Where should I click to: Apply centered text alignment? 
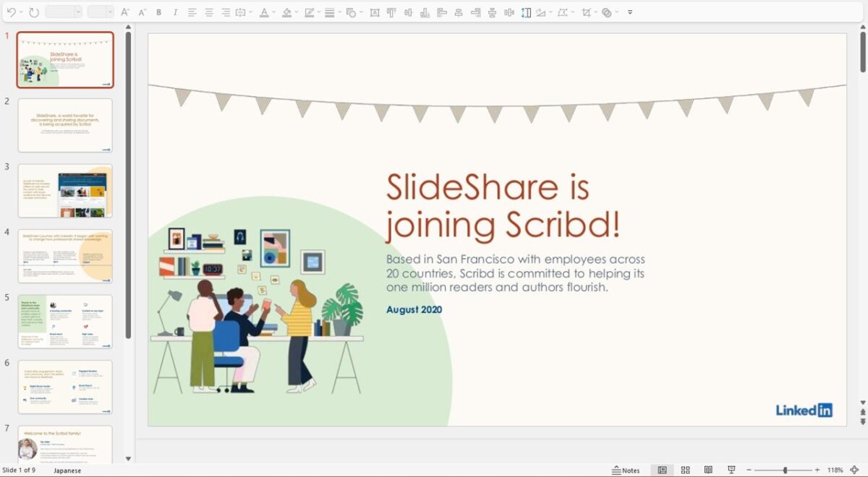pos(209,12)
